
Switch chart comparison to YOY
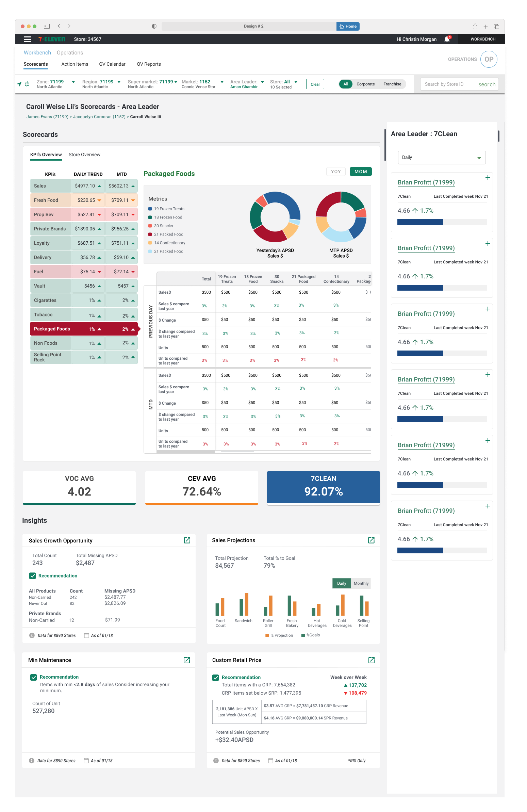tap(336, 172)
